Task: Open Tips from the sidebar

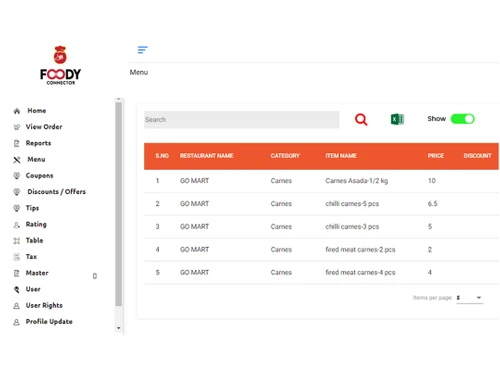Action: pos(32,208)
